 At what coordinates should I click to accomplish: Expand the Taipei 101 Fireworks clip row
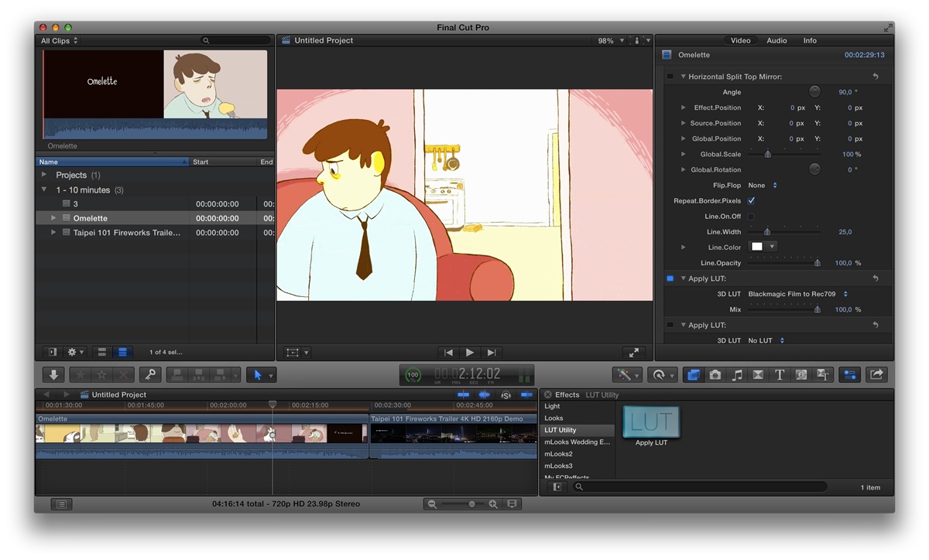point(53,232)
